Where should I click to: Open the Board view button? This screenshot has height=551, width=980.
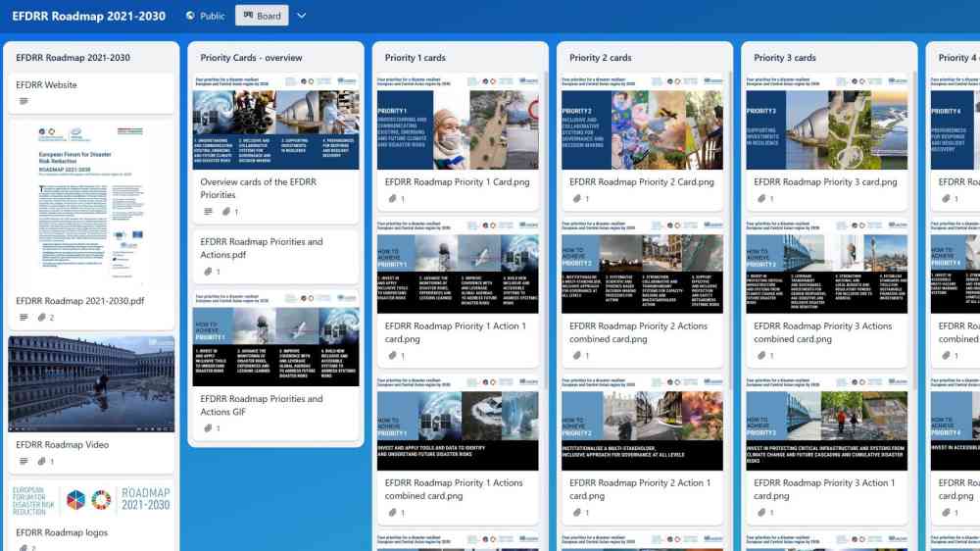[x=262, y=16]
